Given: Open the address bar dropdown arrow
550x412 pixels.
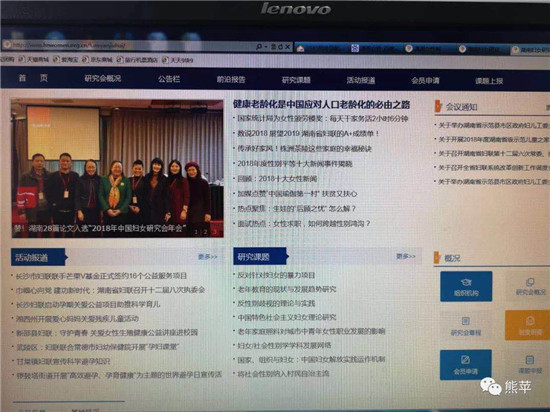Looking at the screenshot, I should [x=266, y=46].
